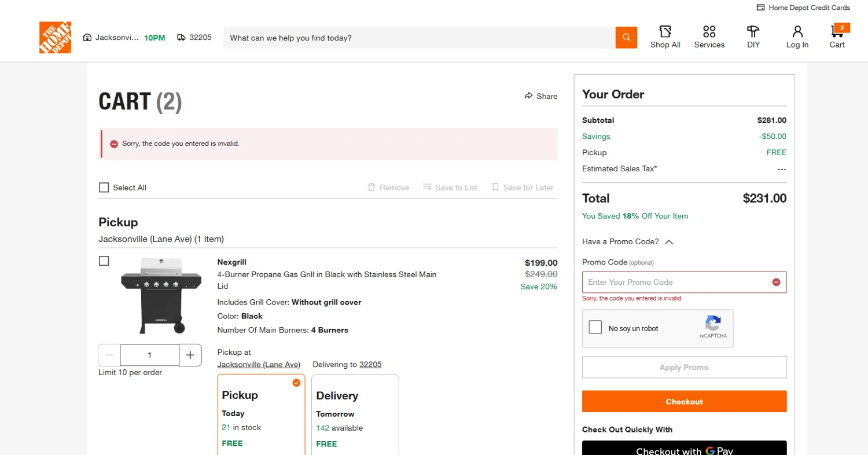Open the Nexgrill grill product image
Viewport: 868px width, 455px height.
click(x=161, y=295)
